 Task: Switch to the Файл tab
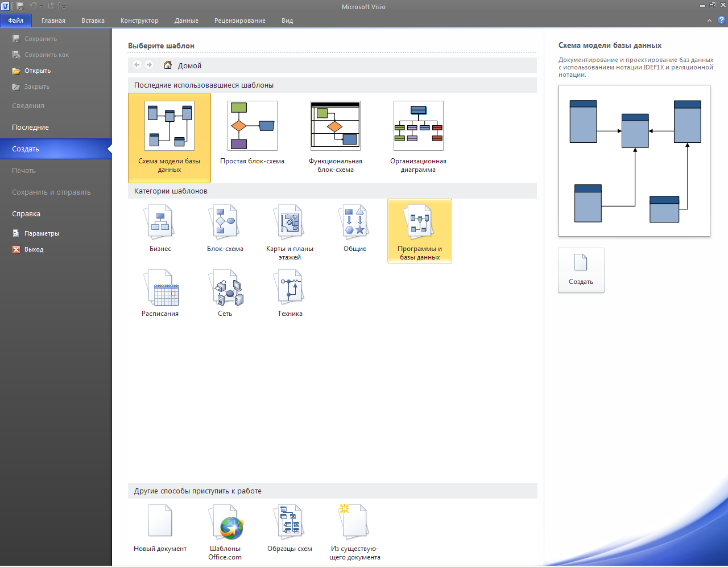point(16,20)
